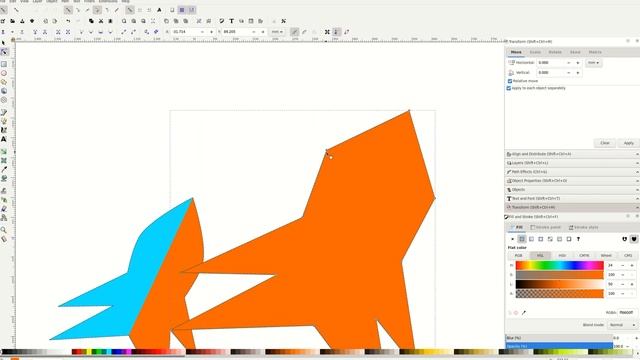Adjust the Lightness slider
This screenshot has height=360, width=640.
click(560, 284)
